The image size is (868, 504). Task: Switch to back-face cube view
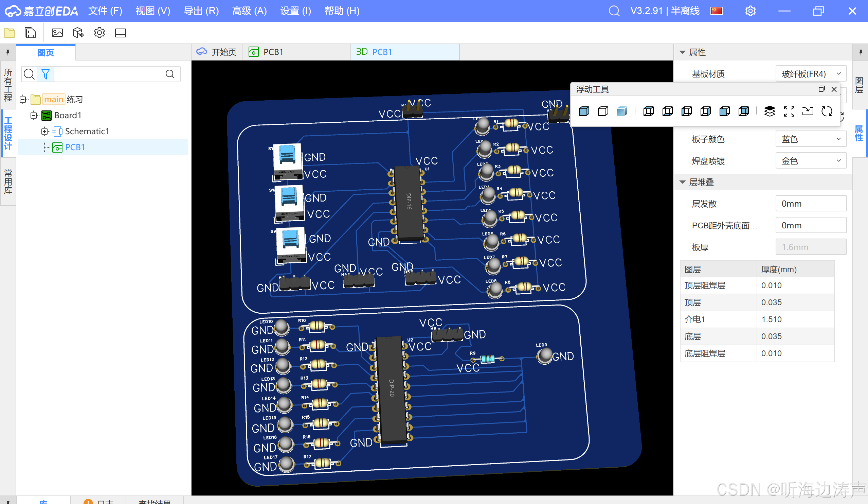(744, 111)
